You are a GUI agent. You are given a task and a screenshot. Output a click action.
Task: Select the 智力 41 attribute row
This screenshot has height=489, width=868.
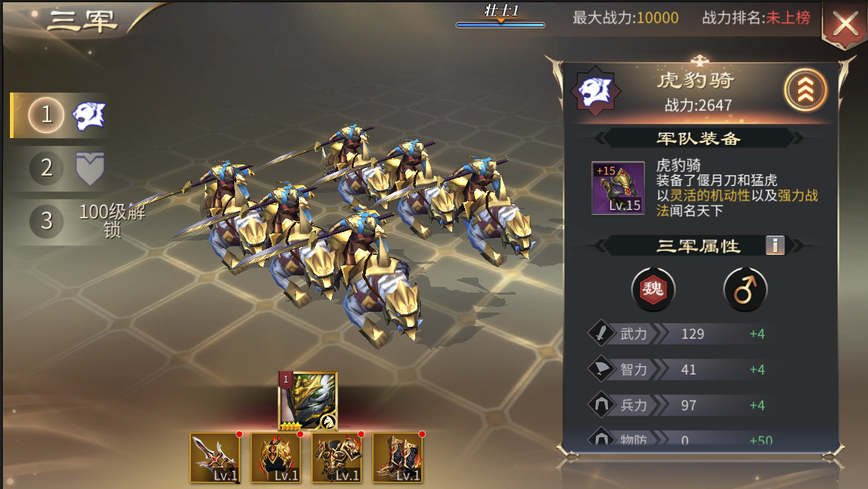coord(680,369)
